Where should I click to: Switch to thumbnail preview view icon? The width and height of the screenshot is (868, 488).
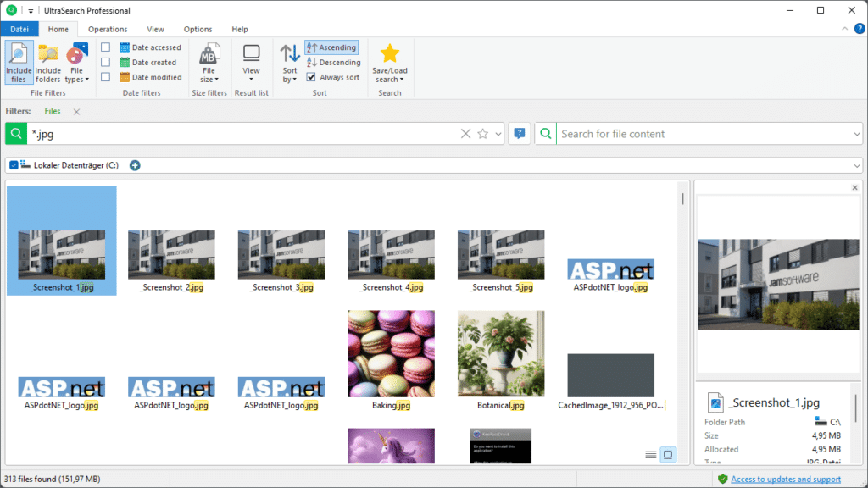pos(668,455)
